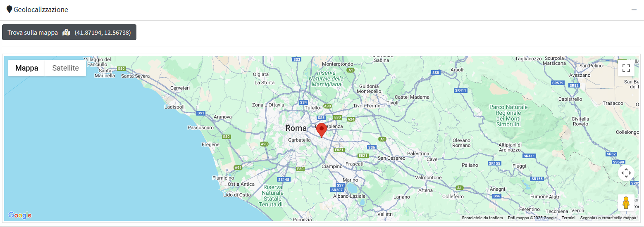Click the SR579 road shield
Viewport: 644px width, 227px height.
tap(558, 83)
